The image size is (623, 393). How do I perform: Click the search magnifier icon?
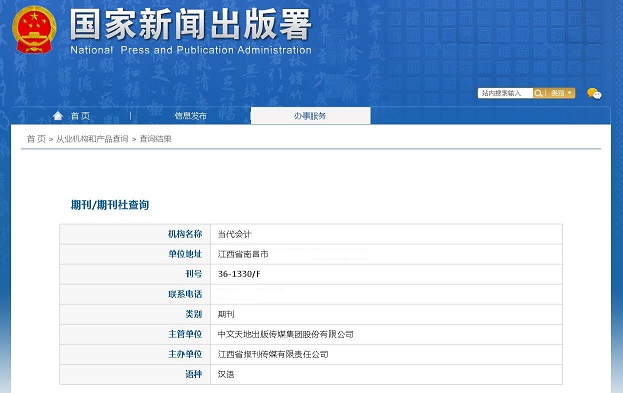click(538, 93)
